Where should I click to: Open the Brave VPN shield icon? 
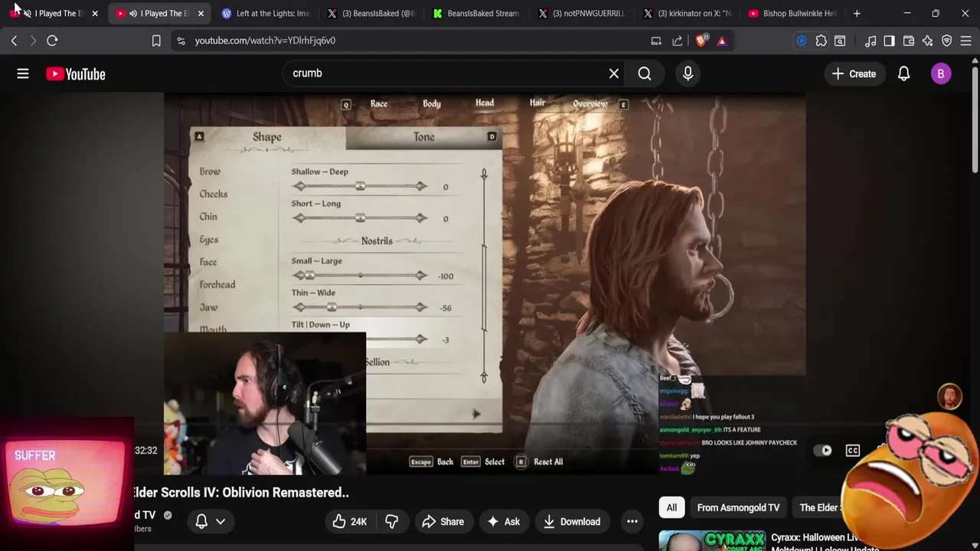click(x=947, y=41)
